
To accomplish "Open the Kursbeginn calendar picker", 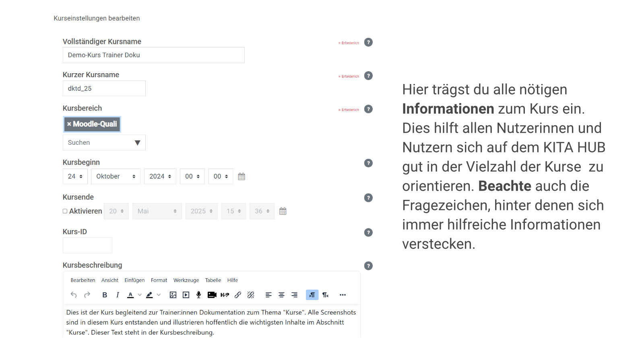I will [x=242, y=177].
